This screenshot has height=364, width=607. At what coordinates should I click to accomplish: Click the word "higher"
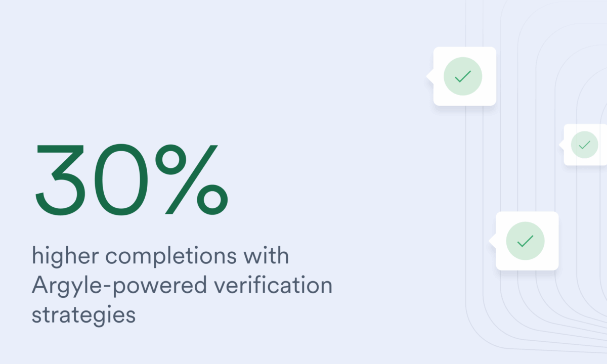pos(64,256)
